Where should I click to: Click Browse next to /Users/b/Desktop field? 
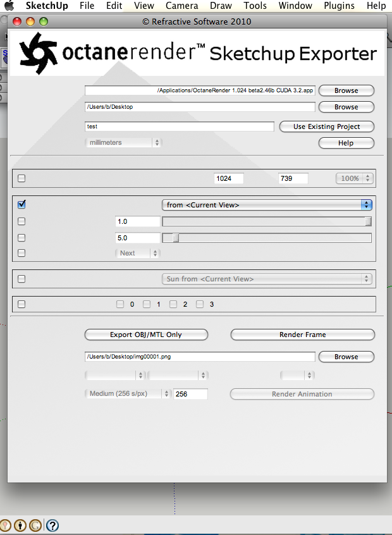pos(346,107)
